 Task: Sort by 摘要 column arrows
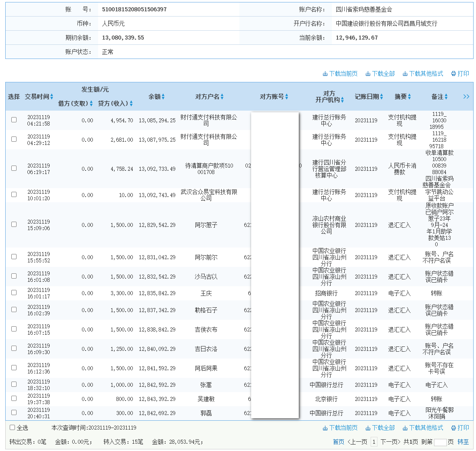coord(409,96)
